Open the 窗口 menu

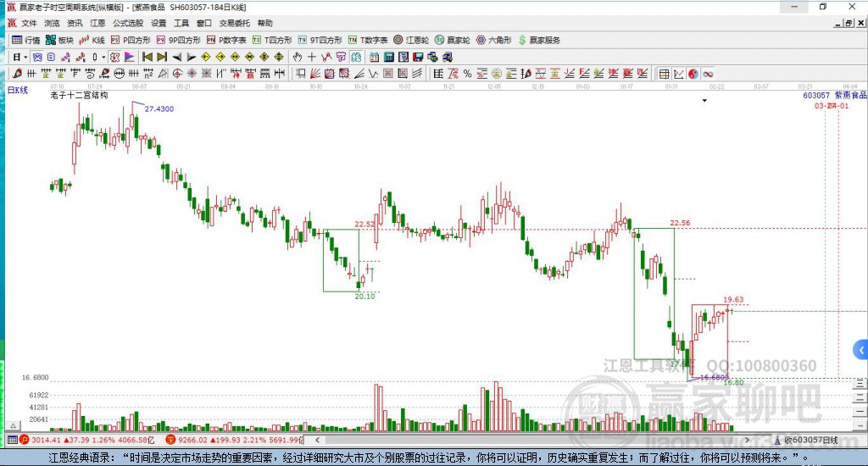click(204, 23)
